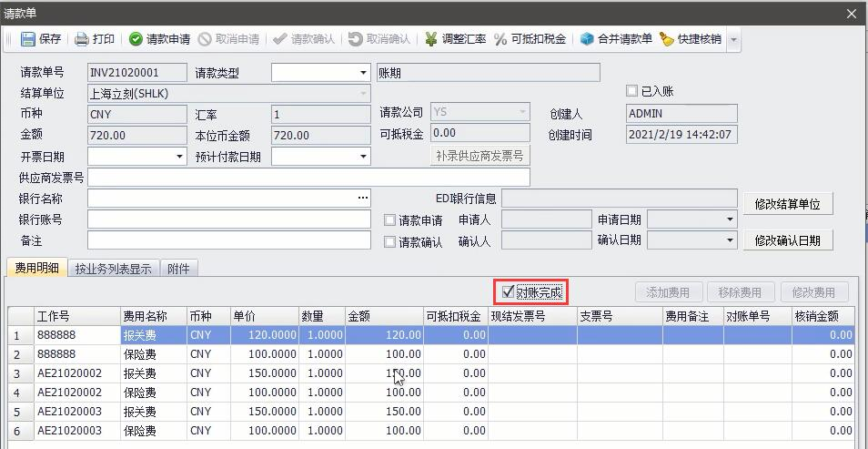Click the 合并请款单 toolbar icon
Screen dimensions: 868x449
(x=588, y=39)
